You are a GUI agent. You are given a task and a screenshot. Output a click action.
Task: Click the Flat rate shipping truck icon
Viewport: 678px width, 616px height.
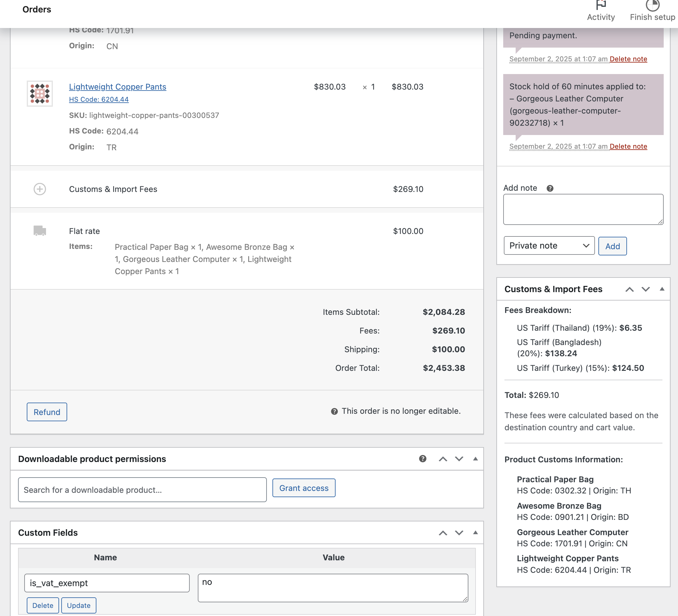[x=40, y=231]
